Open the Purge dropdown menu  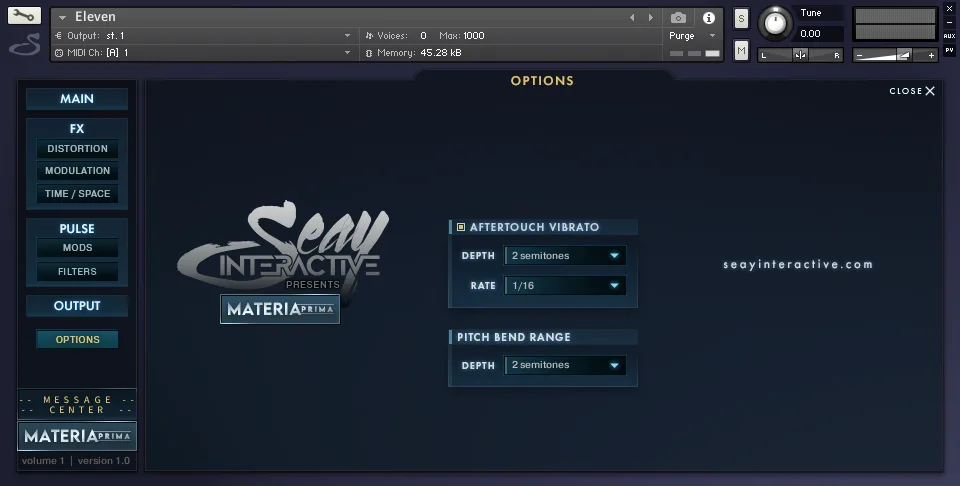693,36
